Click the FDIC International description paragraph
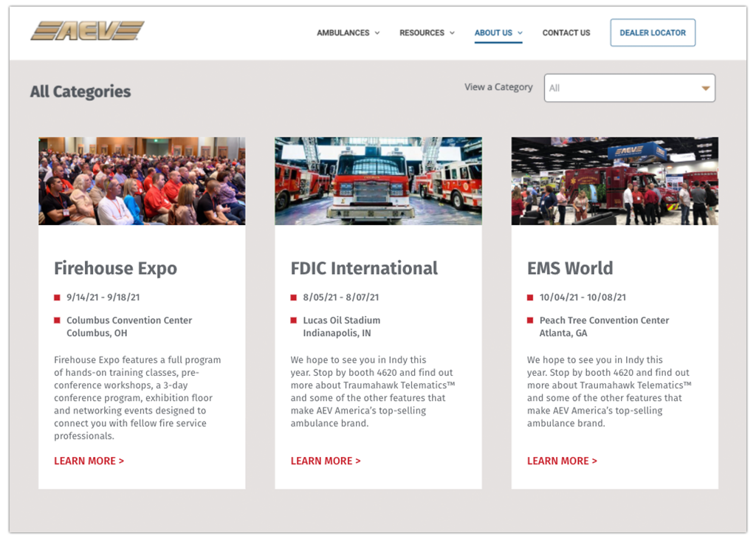Image resolution: width=756 pixels, height=539 pixels. 373,391
